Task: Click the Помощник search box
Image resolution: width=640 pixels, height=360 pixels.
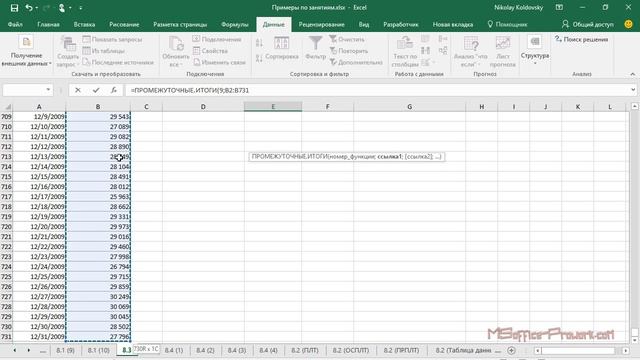Action: tap(507, 24)
